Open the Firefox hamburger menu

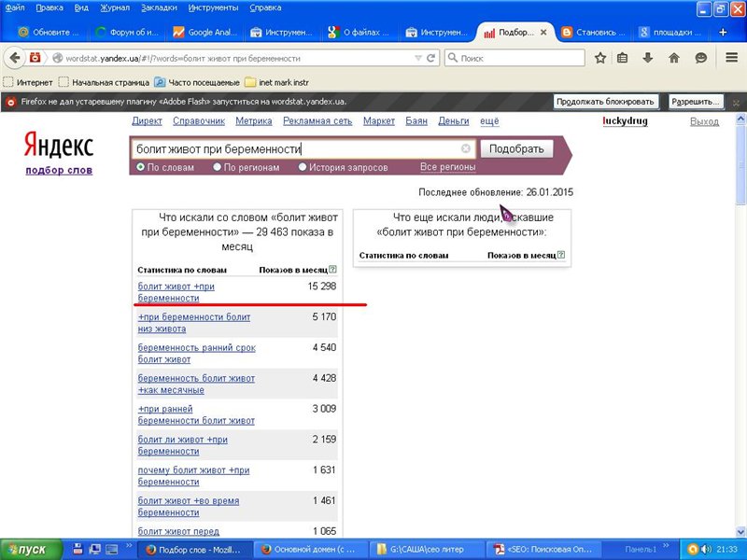732,58
